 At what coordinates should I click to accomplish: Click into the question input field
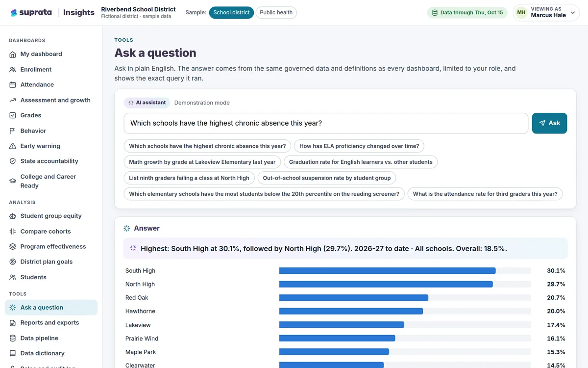pos(326,123)
